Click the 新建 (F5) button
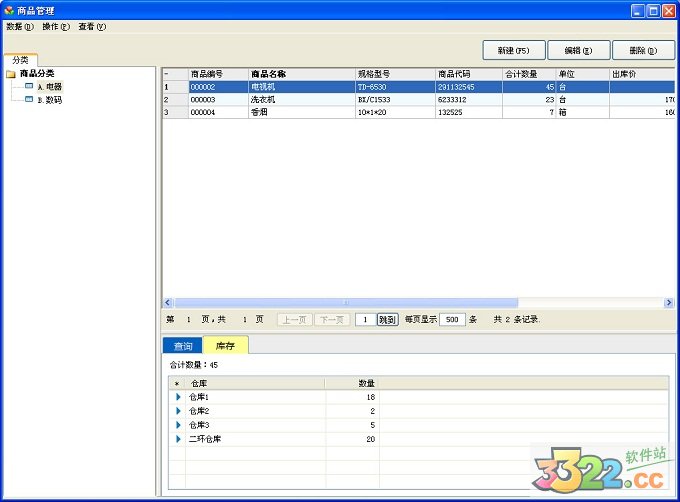The height and width of the screenshot is (502, 680). 513,51
